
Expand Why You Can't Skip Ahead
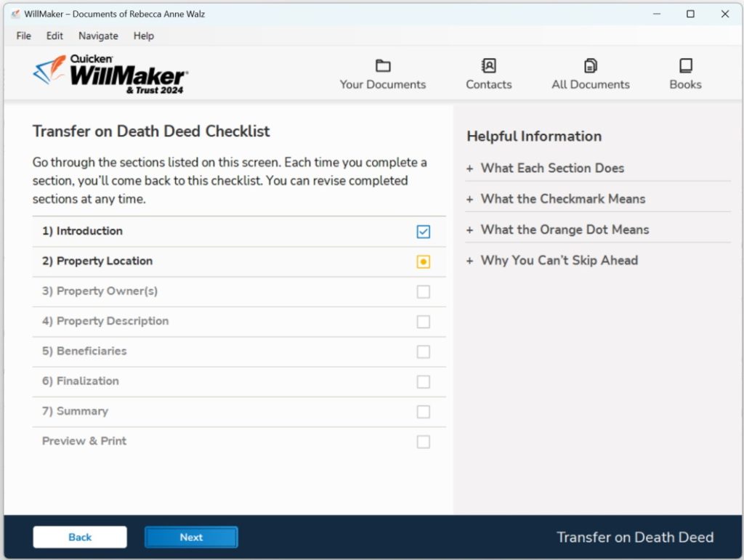[x=559, y=260]
